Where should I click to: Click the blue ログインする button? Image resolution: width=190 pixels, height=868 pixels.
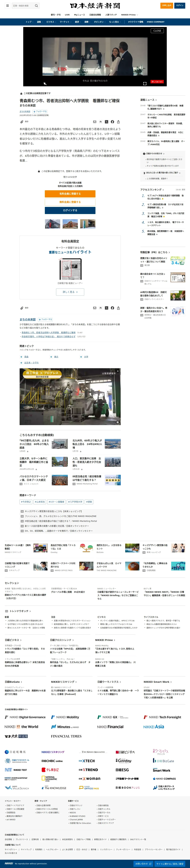pos(70,210)
